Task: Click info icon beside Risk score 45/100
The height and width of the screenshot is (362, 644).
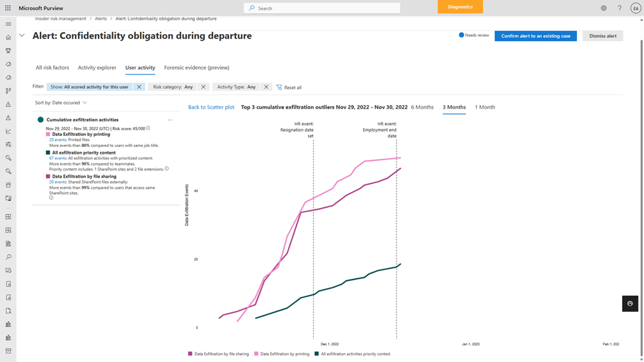Action: pos(148,128)
